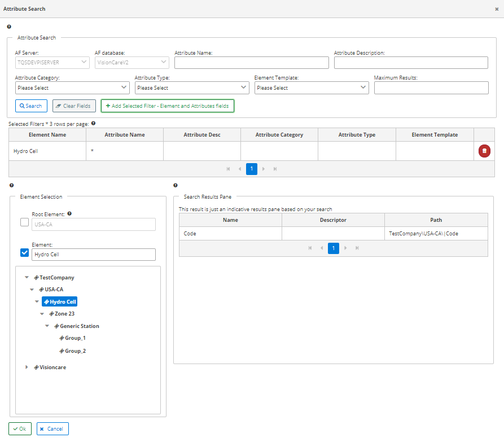Go to next page in Selected Filters pager
This screenshot has height=442, width=504.
point(264,169)
